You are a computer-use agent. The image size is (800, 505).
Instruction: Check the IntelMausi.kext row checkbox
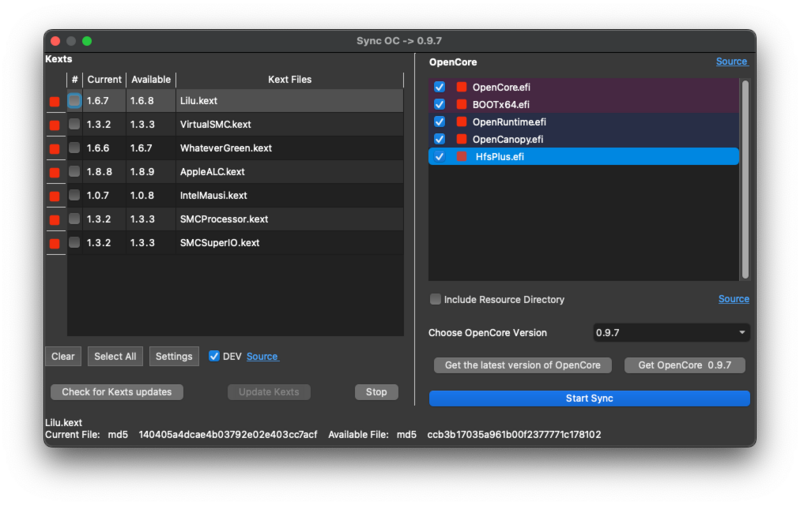[x=74, y=195]
